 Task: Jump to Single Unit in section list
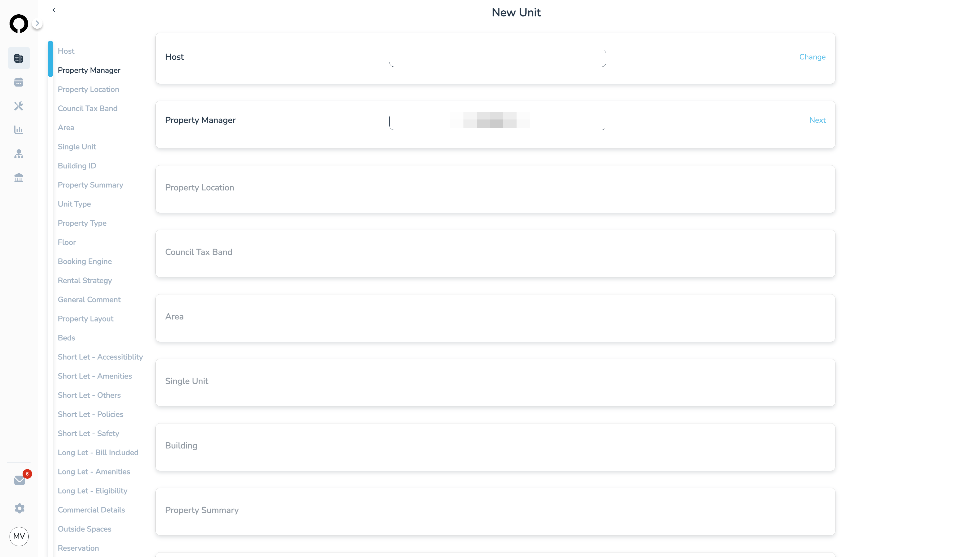[x=77, y=147]
